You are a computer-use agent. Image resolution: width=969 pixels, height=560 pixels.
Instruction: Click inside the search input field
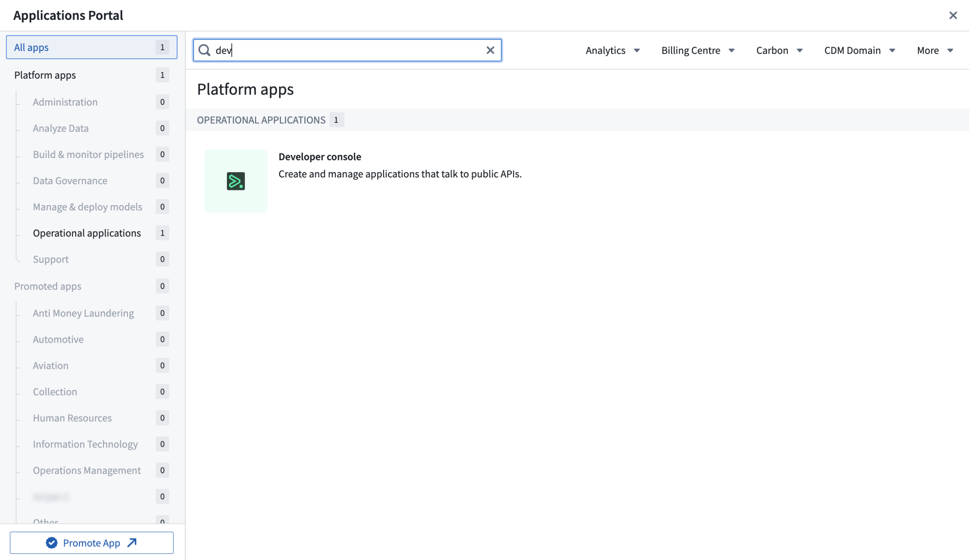pos(346,50)
